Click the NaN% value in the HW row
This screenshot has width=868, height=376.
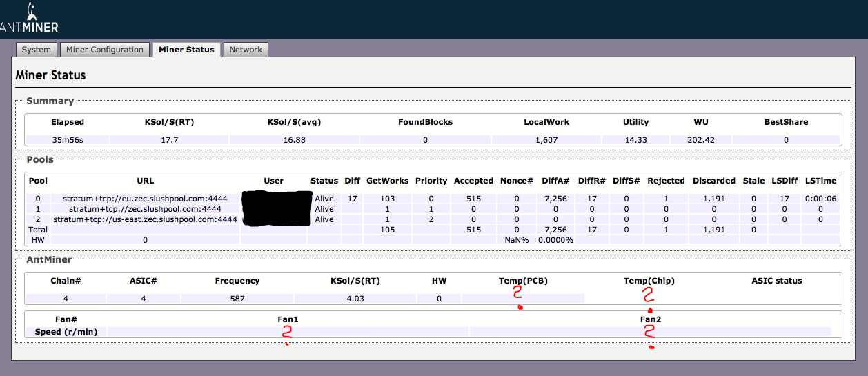[x=516, y=240]
